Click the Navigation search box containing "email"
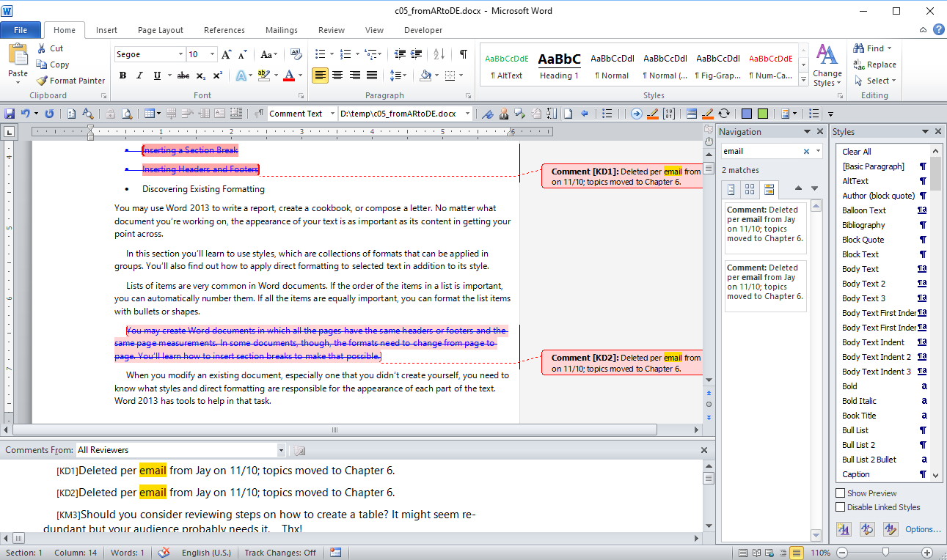The height and width of the screenshot is (560, 947). tap(762, 151)
